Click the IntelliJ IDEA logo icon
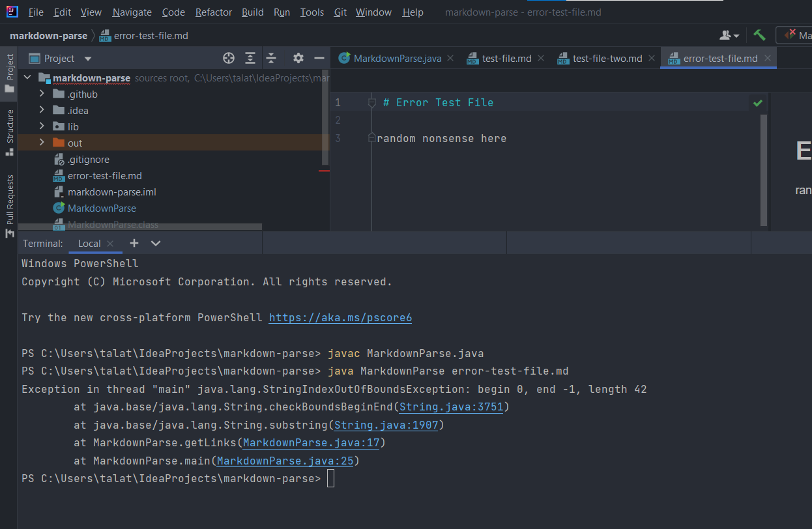 [x=12, y=12]
